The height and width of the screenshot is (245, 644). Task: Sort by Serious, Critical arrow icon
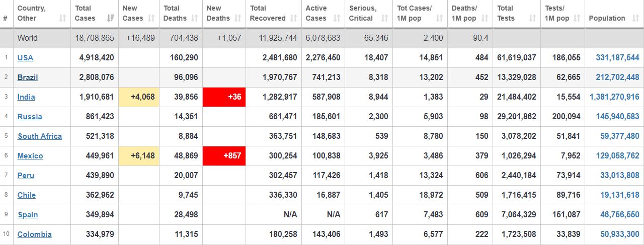385,18
